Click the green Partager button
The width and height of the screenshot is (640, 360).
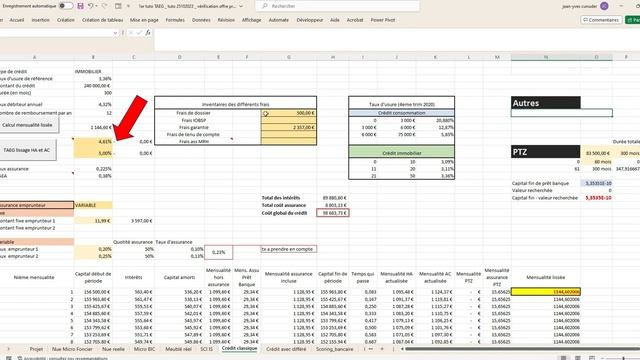tap(633, 20)
